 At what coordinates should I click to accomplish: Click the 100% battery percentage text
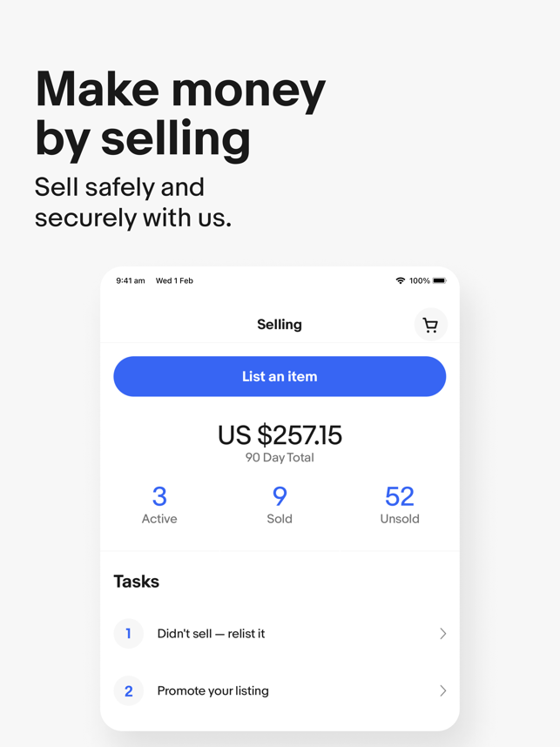point(420,280)
